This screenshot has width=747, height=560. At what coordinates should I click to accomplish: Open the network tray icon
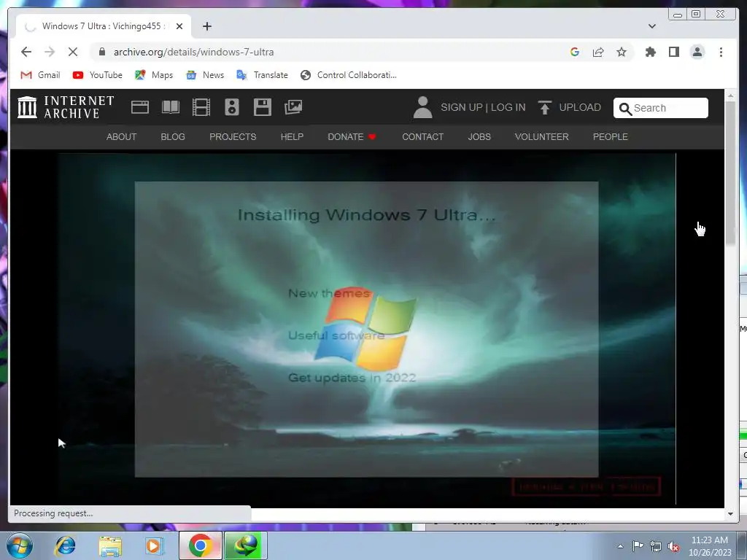(x=656, y=546)
